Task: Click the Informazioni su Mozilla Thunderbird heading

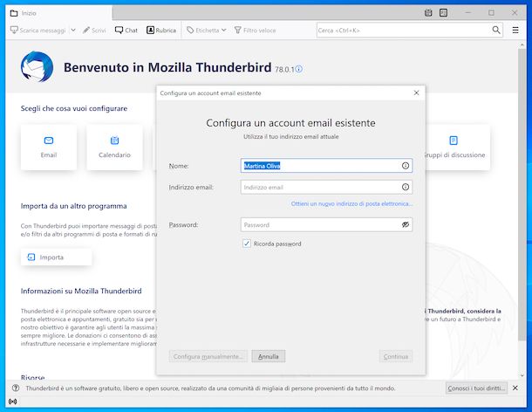Action: pos(81,291)
